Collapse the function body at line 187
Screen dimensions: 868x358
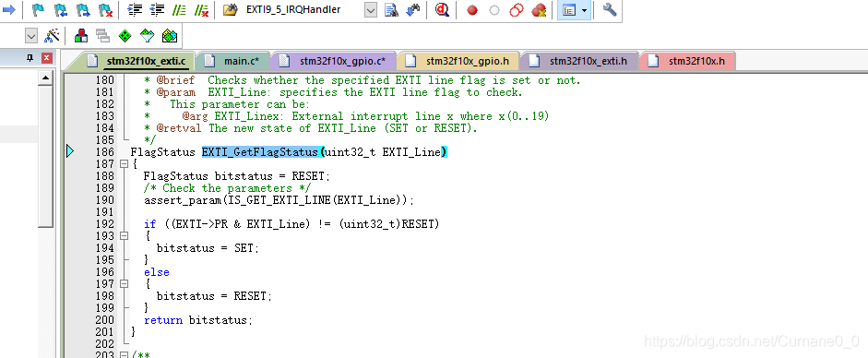pos(124,164)
